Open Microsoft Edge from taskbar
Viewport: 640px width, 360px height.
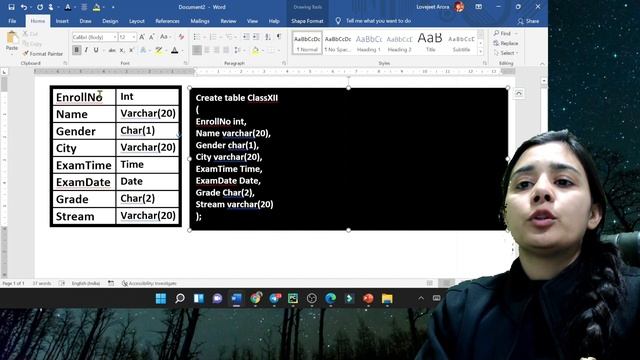[x=331, y=299]
